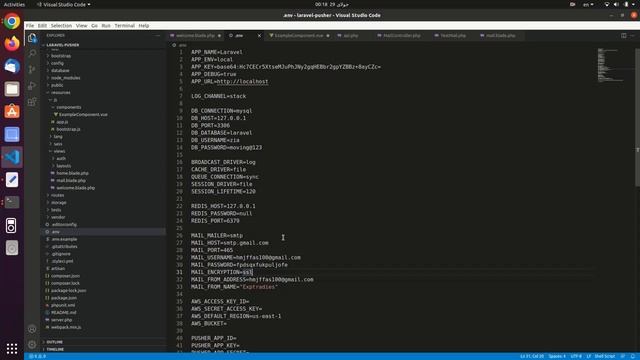
Task: Open composer.json in the explorer
Action: tap(65, 276)
